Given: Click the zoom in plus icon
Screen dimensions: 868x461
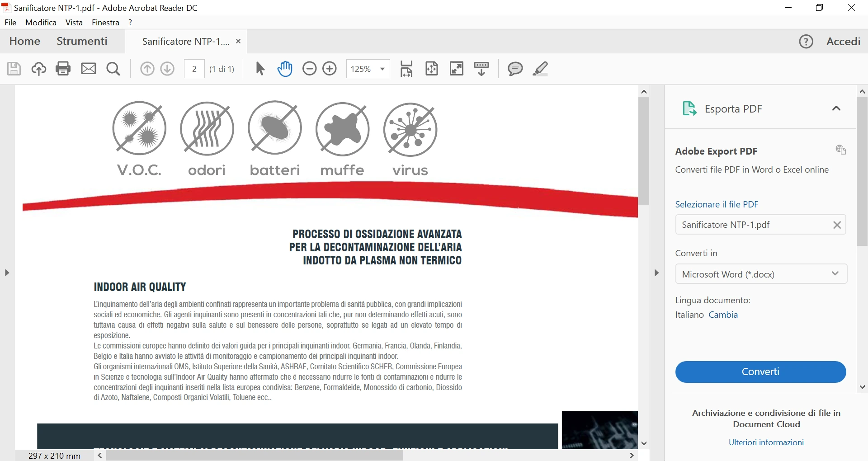Looking at the screenshot, I should pos(330,69).
